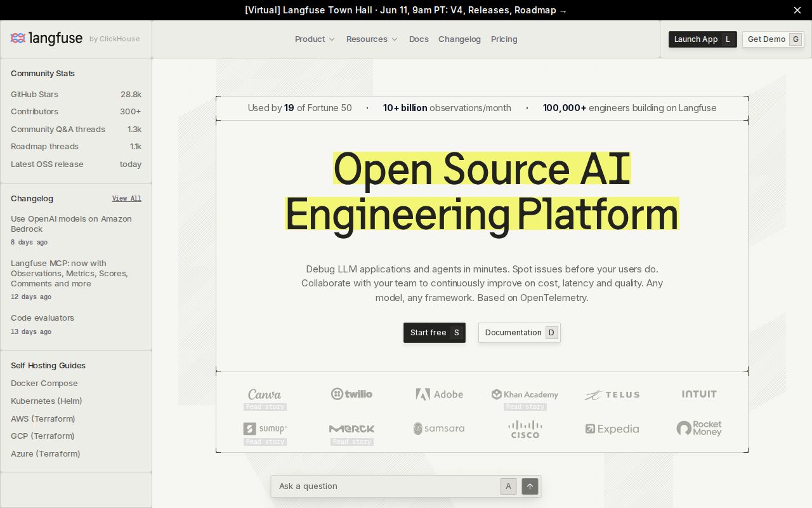Focus the Ask a question field
The height and width of the screenshot is (508, 812).
point(387,486)
